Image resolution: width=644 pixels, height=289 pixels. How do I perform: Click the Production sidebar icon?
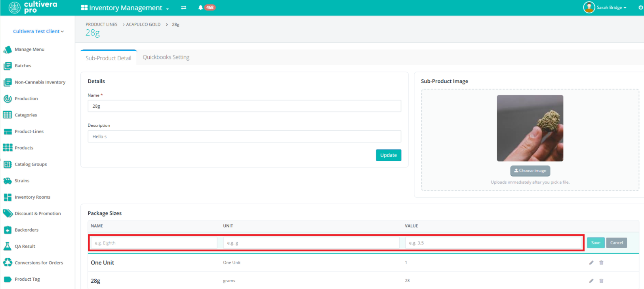pos(8,99)
